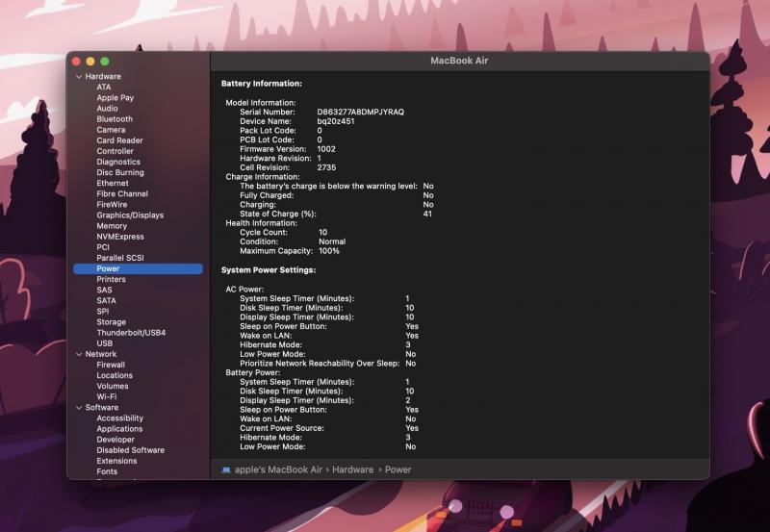Select Ethernet in the sidebar

point(113,183)
